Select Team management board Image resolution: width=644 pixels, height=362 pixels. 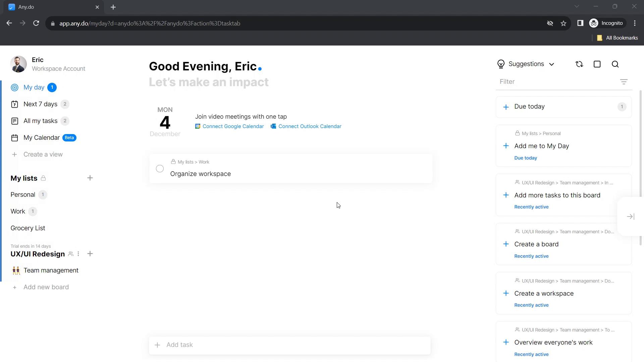(51, 270)
